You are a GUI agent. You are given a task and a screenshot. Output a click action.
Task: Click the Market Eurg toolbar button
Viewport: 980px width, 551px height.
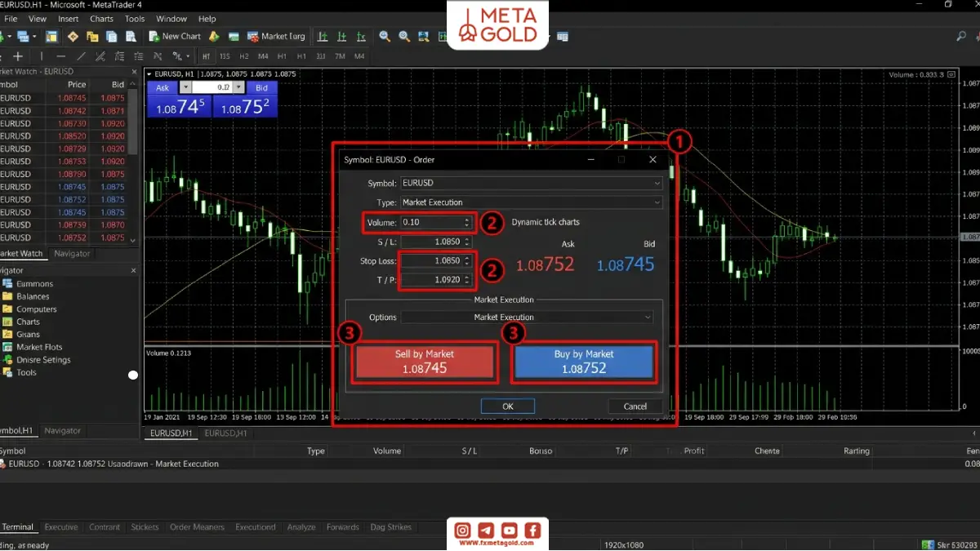coord(277,37)
